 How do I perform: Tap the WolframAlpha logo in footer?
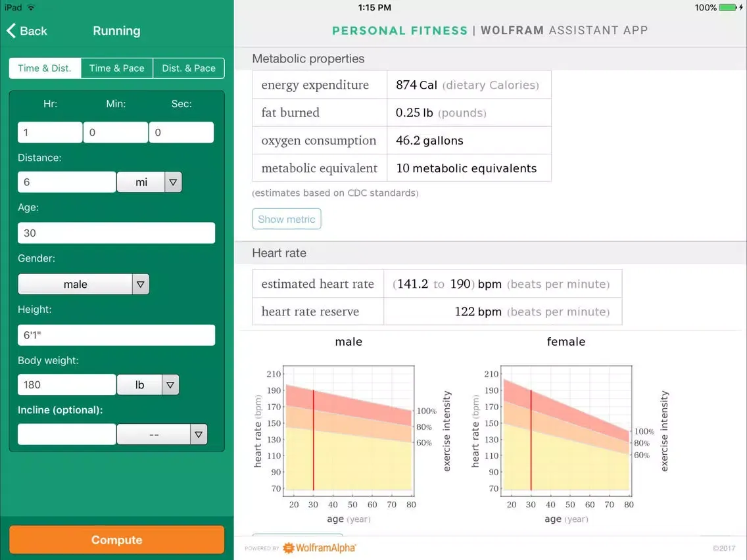pos(319,548)
